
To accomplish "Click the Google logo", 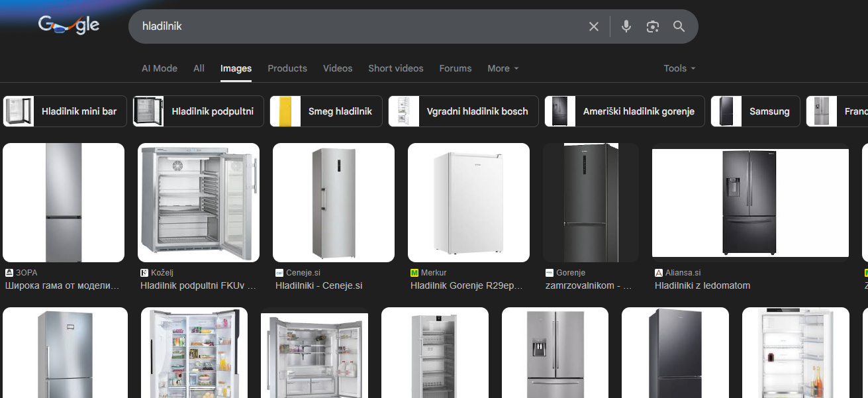I will click(69, 26).
